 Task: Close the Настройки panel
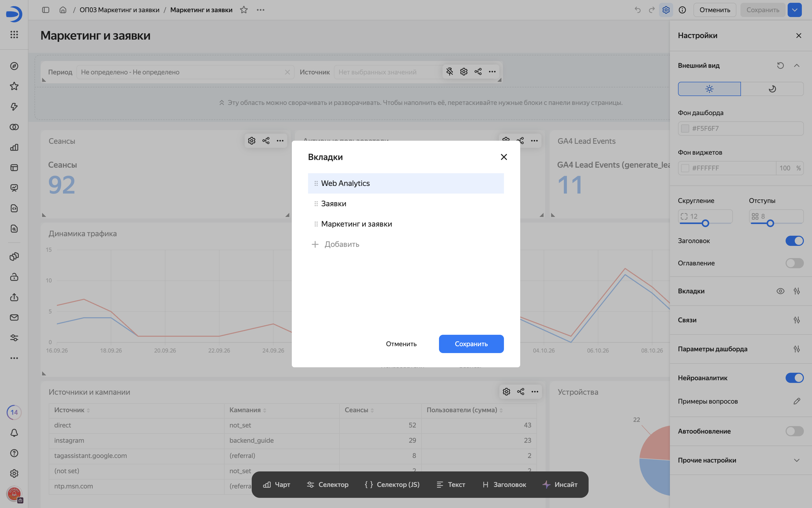point(799,36)
